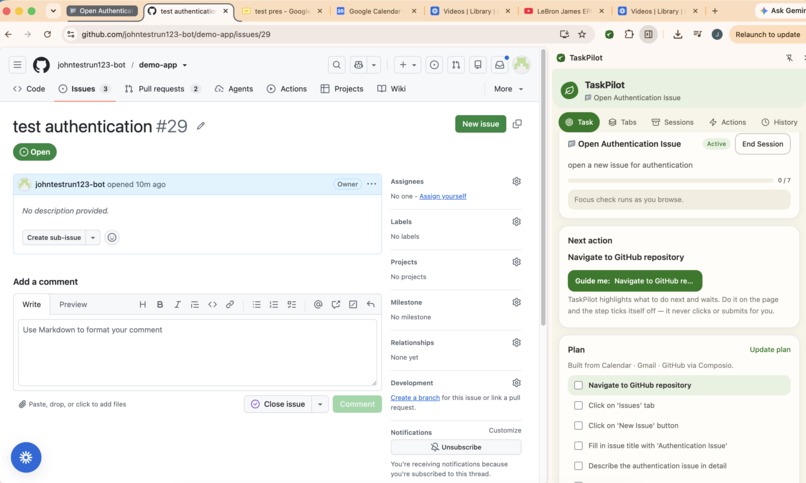
Task: Open the Pull requests tab
Action: pyautogui.click(x=162, y=89)
